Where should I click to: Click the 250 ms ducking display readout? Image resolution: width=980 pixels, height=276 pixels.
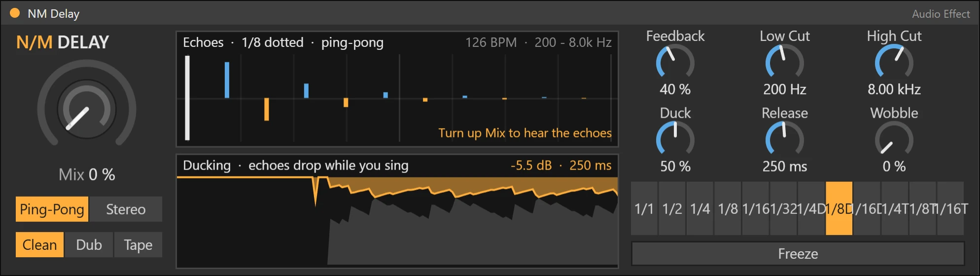click(590, 165)
